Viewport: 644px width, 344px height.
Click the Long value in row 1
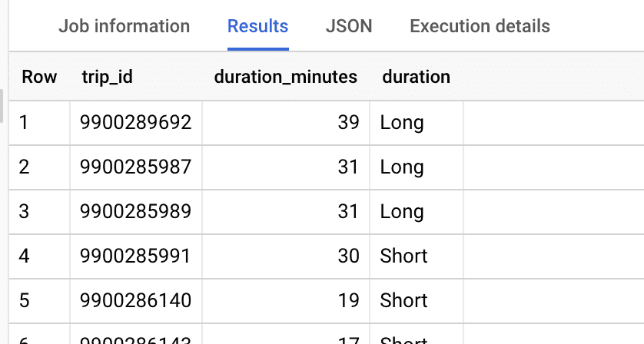[402, 122]
